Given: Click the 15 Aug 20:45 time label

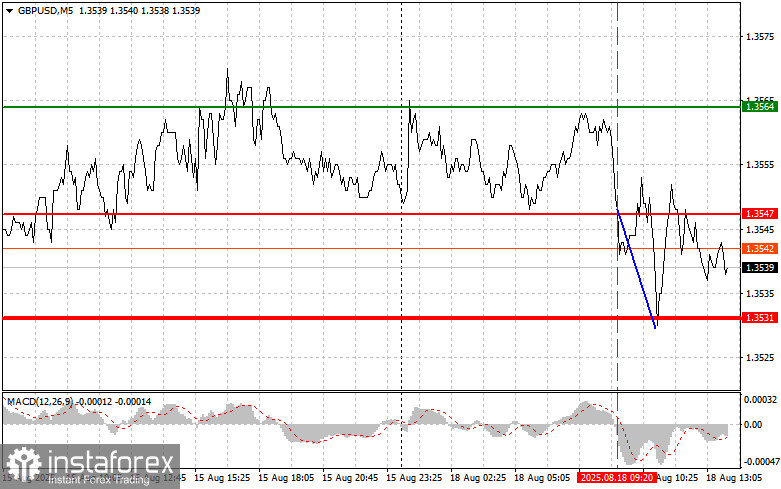Looking at the screenshot, I should tap(350, 478).
